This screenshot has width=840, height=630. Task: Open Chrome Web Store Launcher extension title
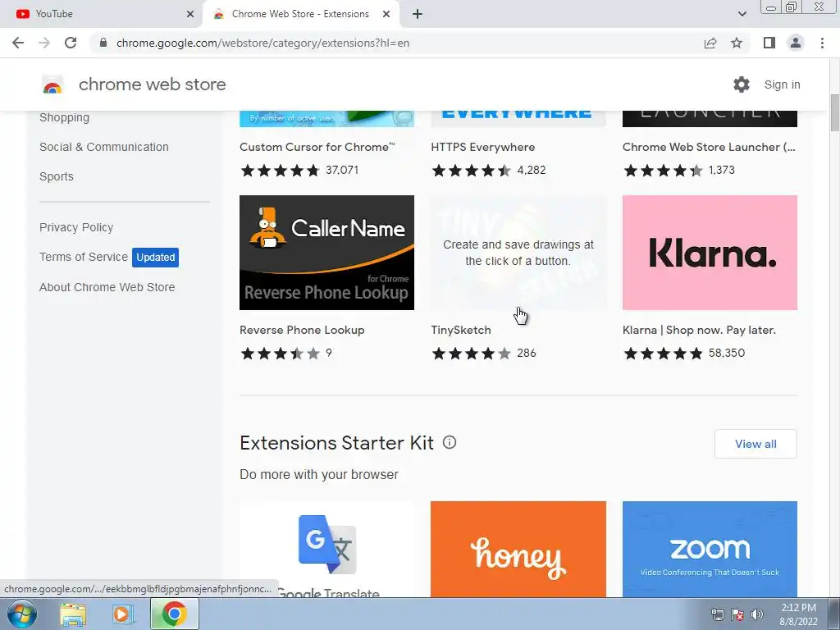click(x=709, y=147)
